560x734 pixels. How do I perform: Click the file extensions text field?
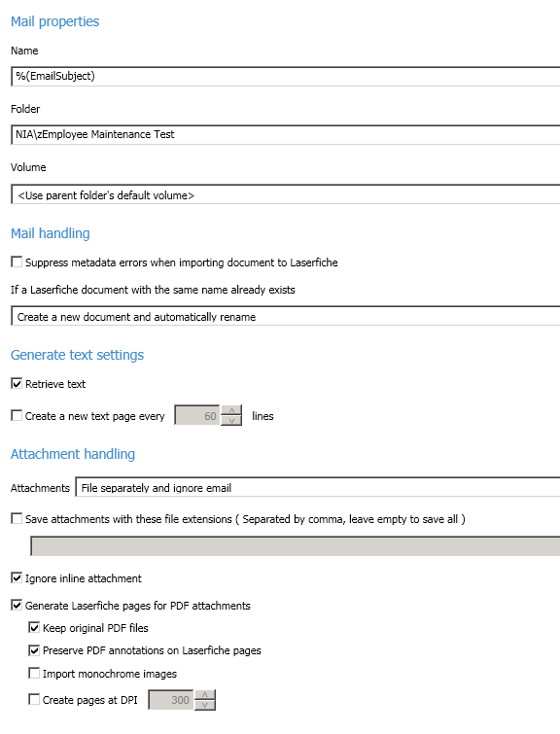point(296,546)
